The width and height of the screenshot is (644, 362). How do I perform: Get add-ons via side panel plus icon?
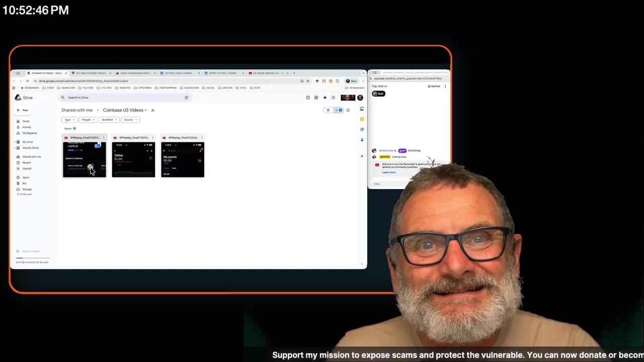pyautogui.click(x=362, y=156)
